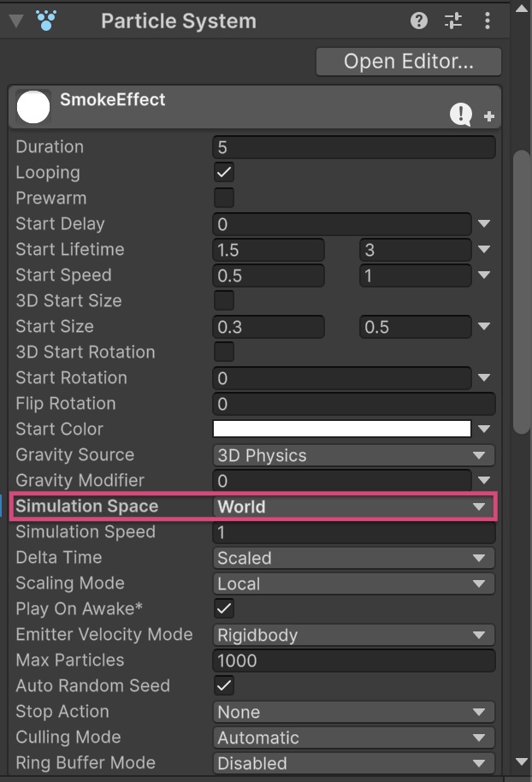Expand the Start Lifetime mode arrow
Screen dimensions: 532x782
[485, 249]
